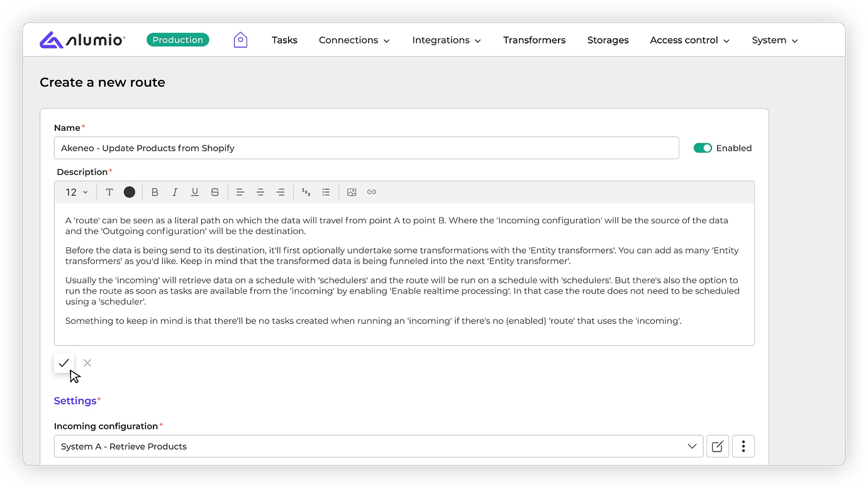This screenshot has height=488, width=868.
Task: Click the text style T icon
Action: tap(109, 192)
